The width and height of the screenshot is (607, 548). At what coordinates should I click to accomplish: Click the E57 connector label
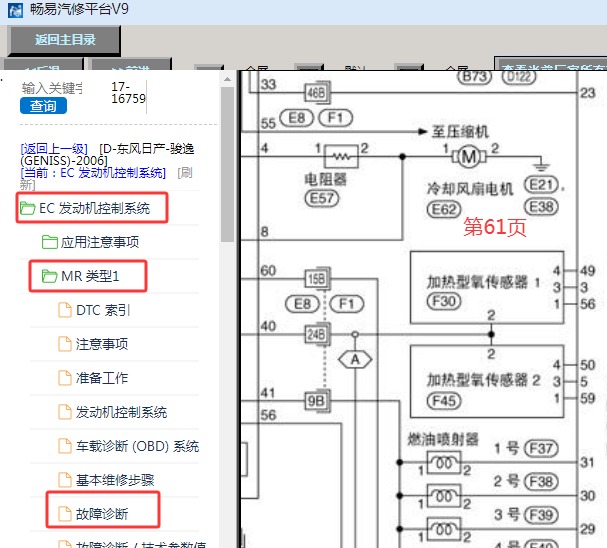tap(322, 199)
